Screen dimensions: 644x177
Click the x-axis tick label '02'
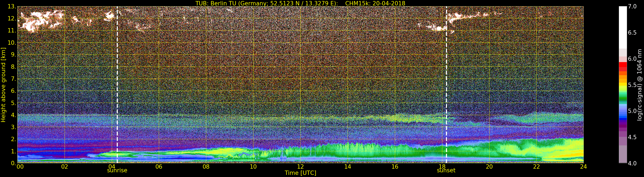(x=65, y=167)
